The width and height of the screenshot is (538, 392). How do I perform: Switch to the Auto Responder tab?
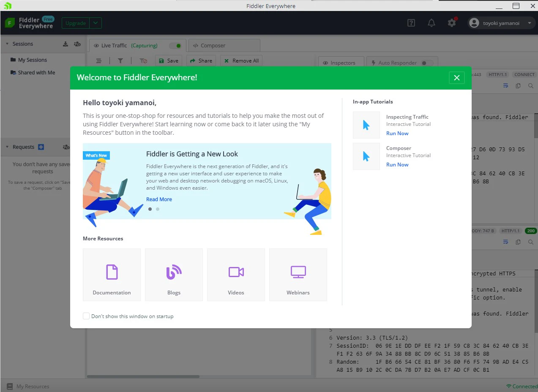[x=402, y=63]
